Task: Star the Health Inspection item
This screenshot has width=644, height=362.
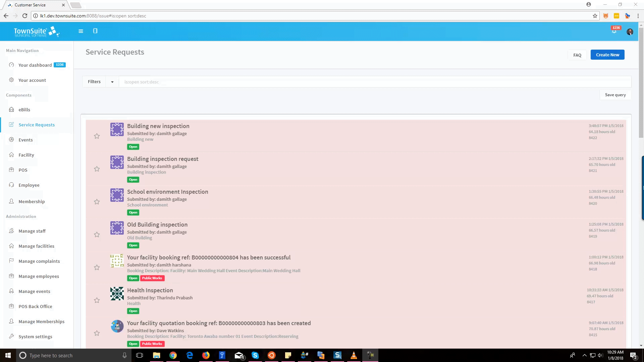Action: point(97,300)
